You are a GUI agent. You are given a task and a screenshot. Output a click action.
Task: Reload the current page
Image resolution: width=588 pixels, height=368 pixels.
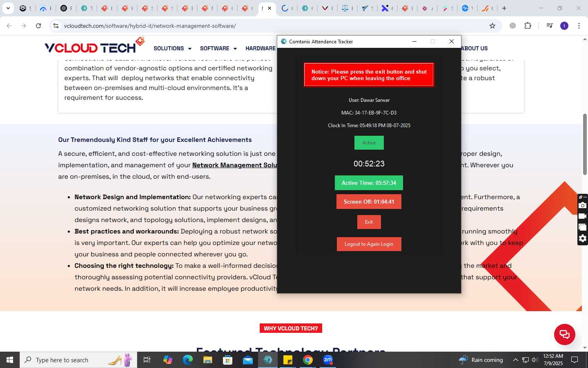pos(38,26)
